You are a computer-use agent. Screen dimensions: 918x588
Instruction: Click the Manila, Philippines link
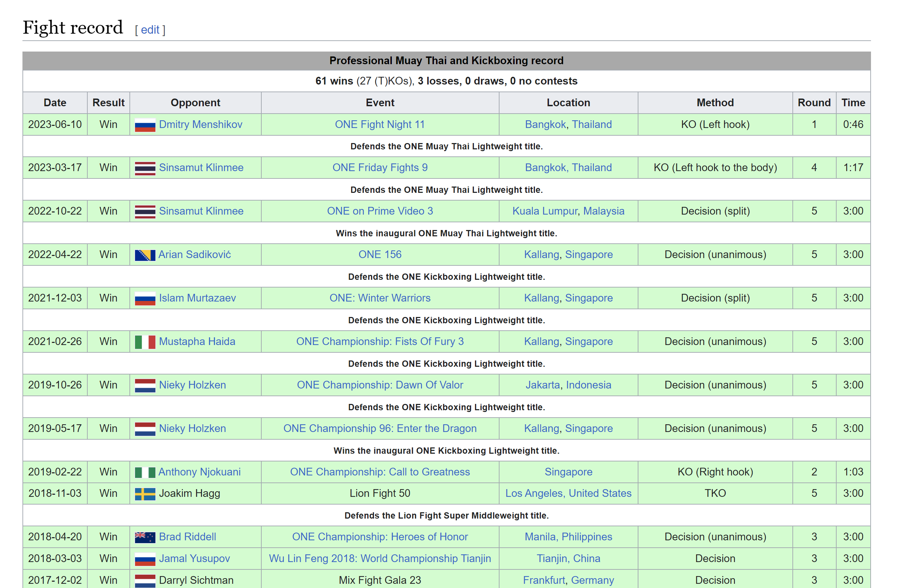pos(569,537)
